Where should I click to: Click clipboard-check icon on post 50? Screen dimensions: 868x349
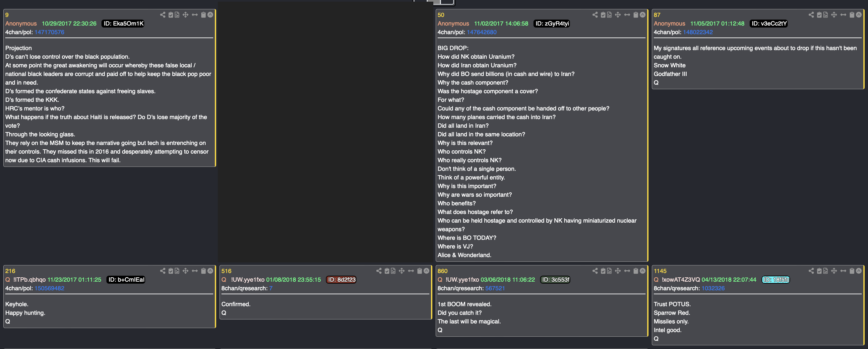tap(603, 15)
